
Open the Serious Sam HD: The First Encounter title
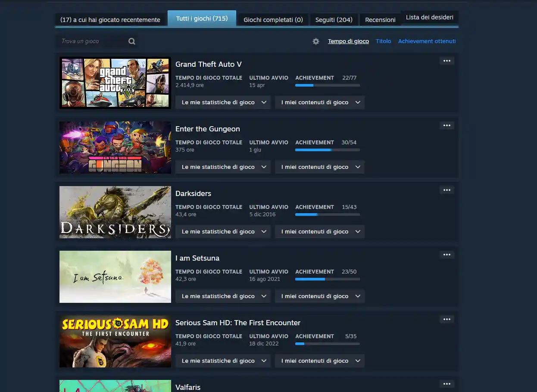tap(238, 323)
